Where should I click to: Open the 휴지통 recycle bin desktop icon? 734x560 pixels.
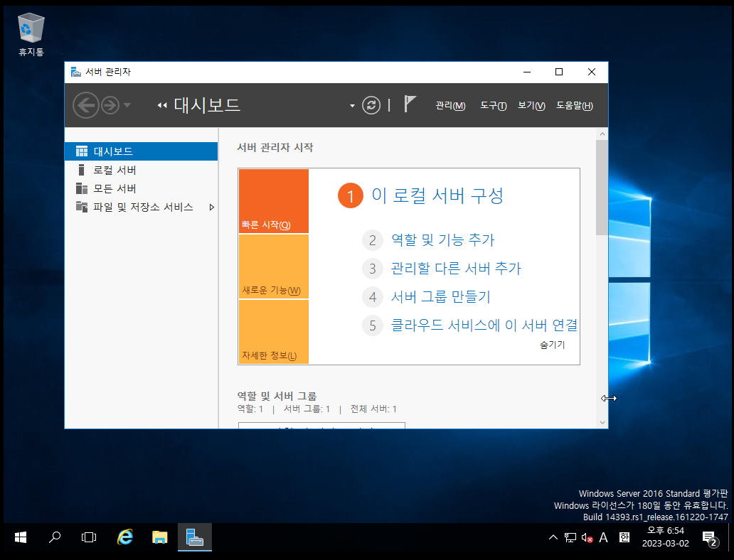[x=31, y=35]
